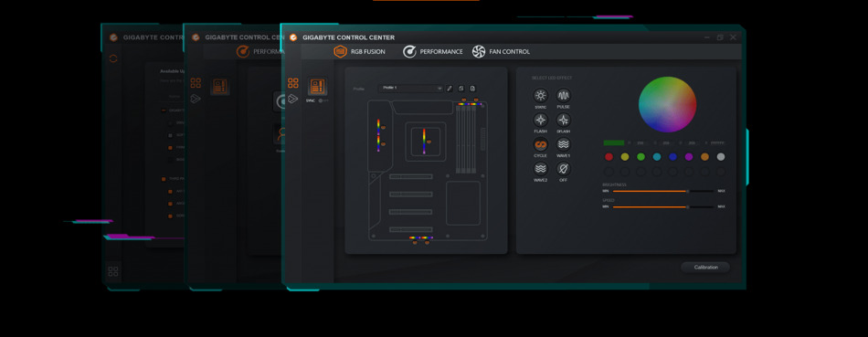Select the motherboard thumbnail in middle window
This screenshot has width=868, height=337.
click(220, 87)
